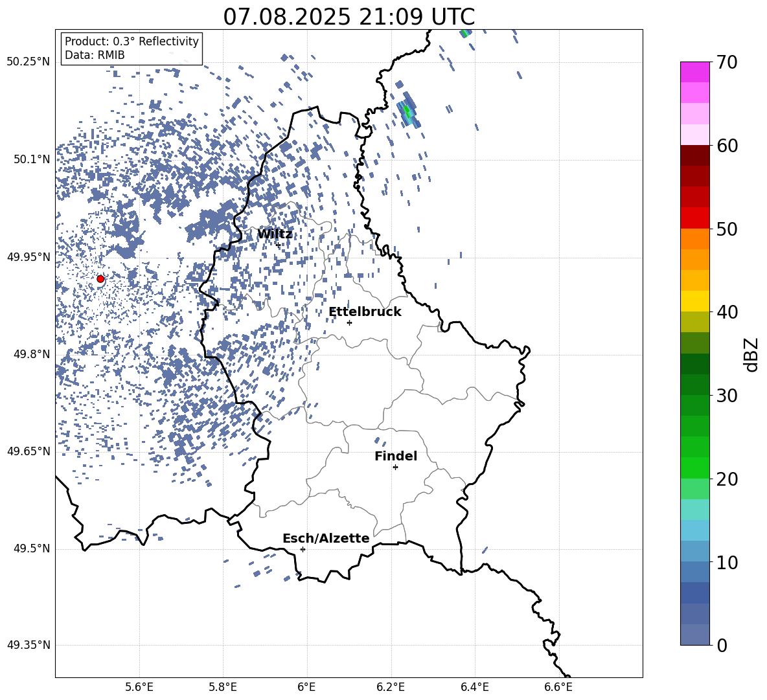Viewport: 767px width, 700px height.
Task: Click the yellow colorbar swatch near 40
Action: pyautogui.click(x=695, y=301)
